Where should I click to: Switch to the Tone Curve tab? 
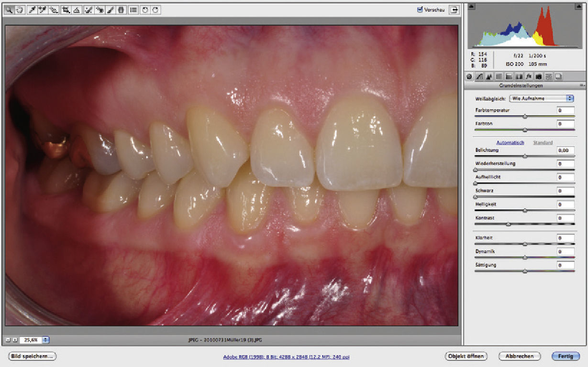(x=478, y=76)
